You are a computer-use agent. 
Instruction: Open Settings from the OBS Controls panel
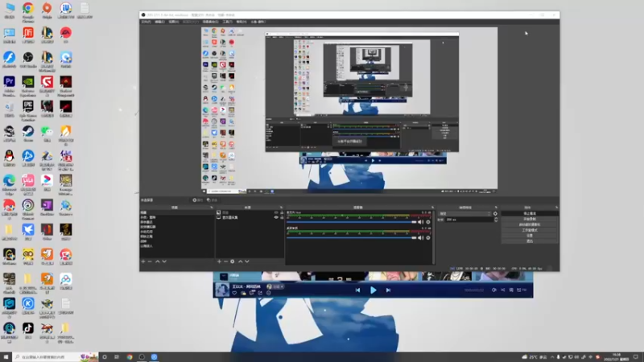pyautogui.click(x=530, y=236)
